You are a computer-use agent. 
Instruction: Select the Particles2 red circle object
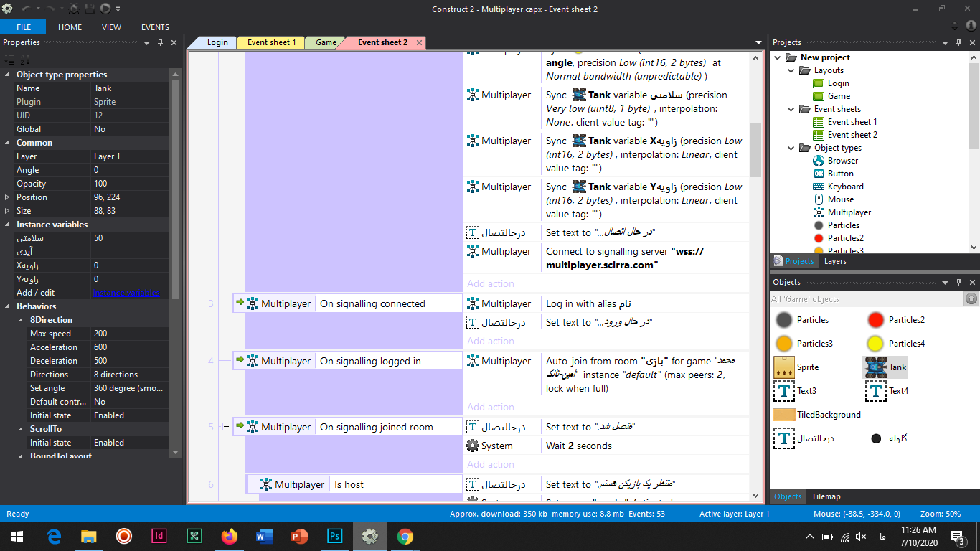(875, 320)
